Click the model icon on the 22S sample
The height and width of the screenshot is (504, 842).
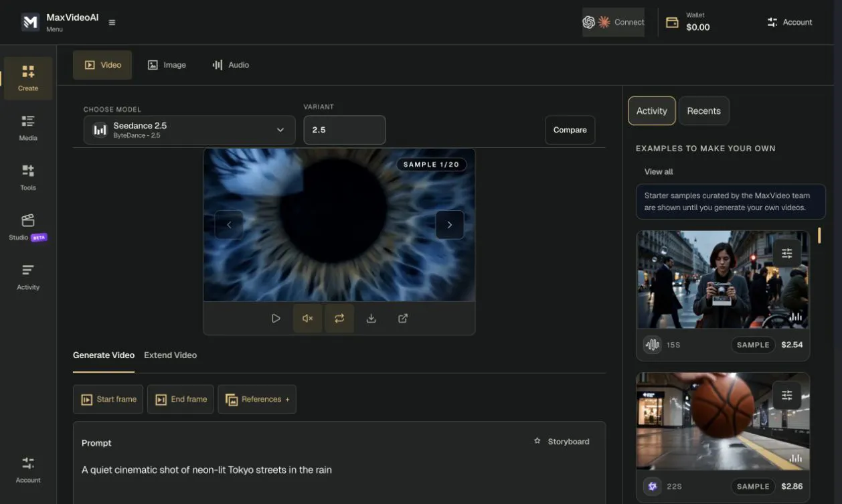pos(652,487)
